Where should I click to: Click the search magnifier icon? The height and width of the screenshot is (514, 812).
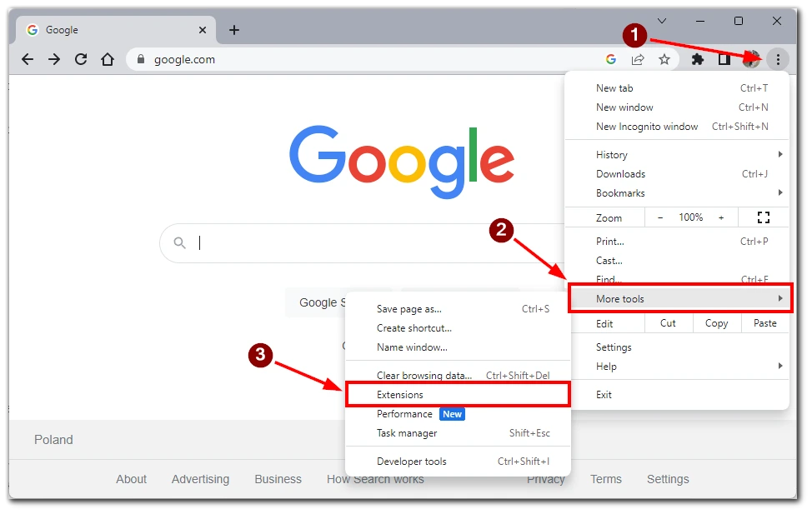[x=180, y=242]
